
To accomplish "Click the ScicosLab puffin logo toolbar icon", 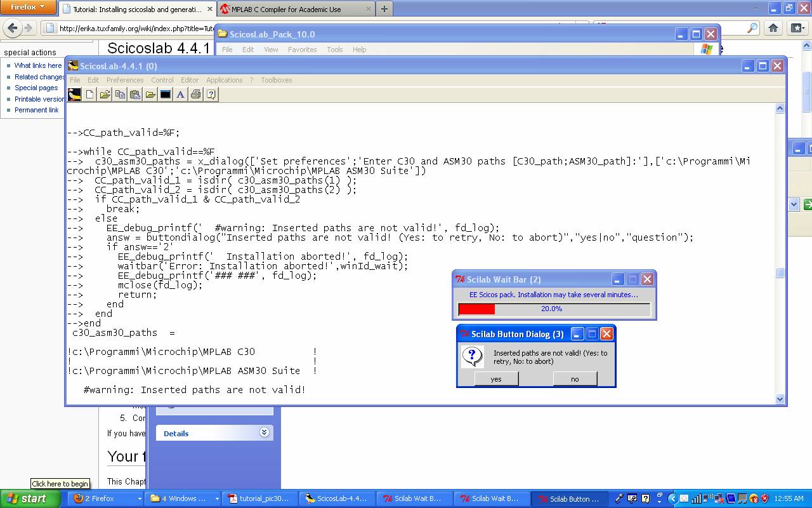I will point(75,95).
